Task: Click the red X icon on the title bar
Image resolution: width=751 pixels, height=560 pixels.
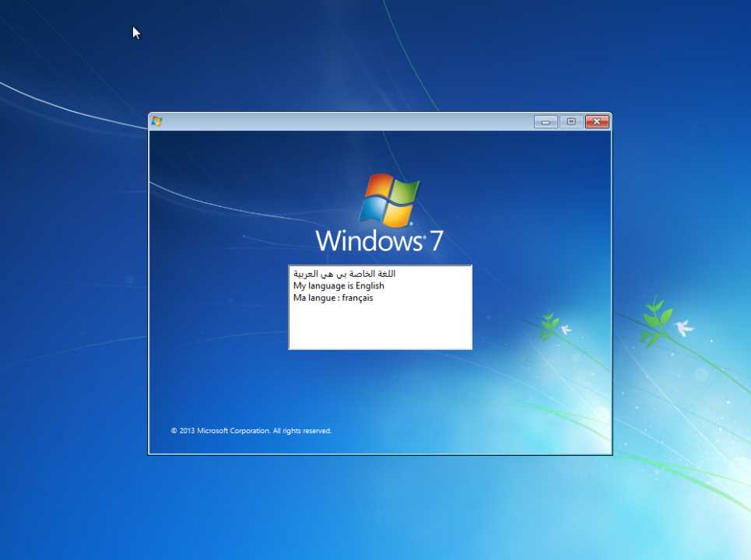Action: click(x=596, y=121)
